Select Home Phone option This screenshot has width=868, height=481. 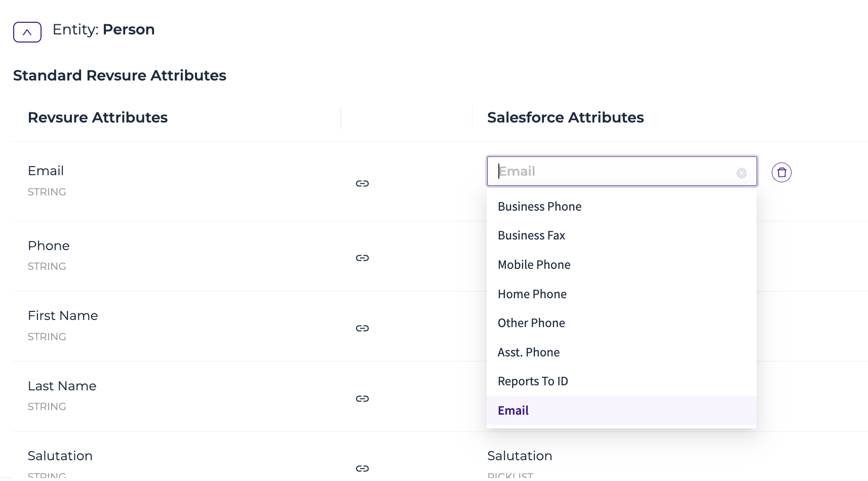pyautogui.click(x=621, y=294)
